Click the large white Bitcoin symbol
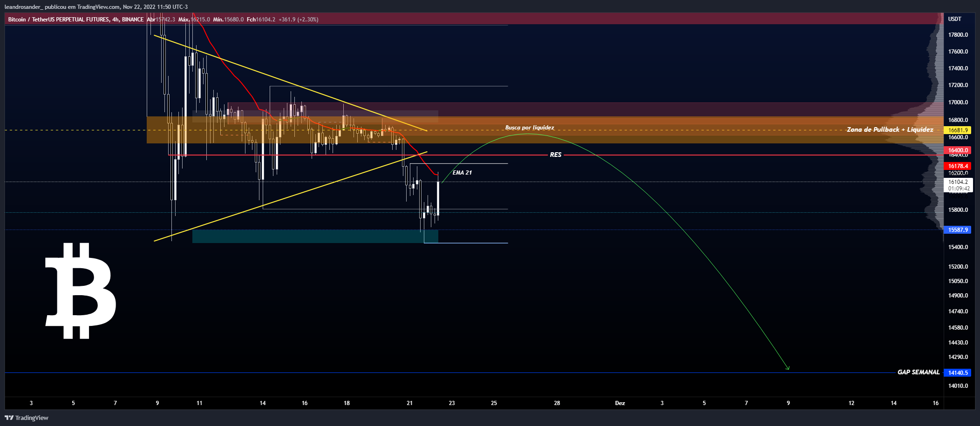This screenshot has width=980, height=426. (x=81, y=291)
